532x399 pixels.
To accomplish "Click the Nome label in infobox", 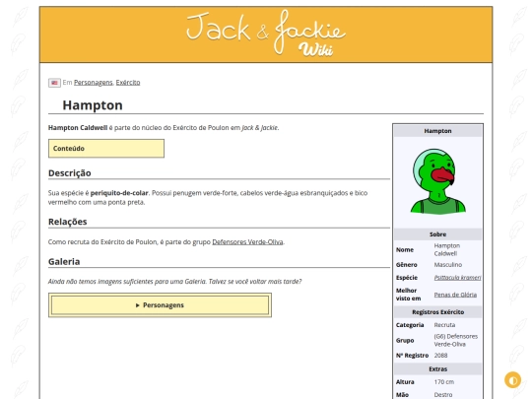I will click(x=405, y=249).
